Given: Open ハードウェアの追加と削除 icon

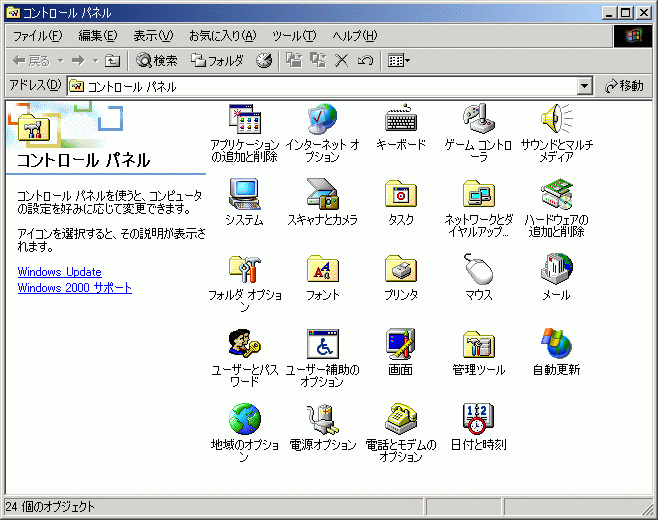Looking at the screenshot, I should click(x=556, y=194).
